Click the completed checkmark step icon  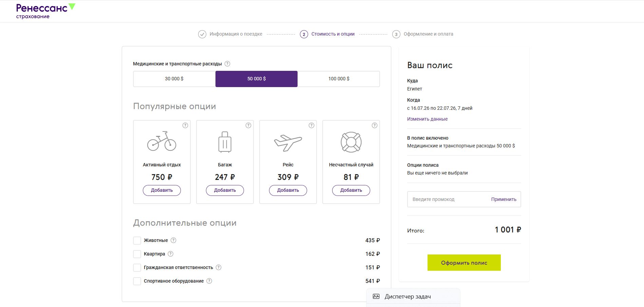(x=202, y=34)
